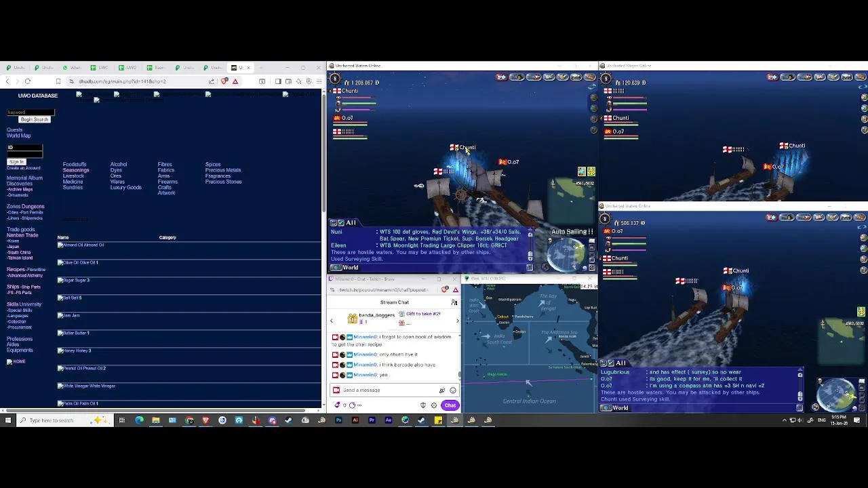Viewport: 868px width, 488px height.
Task: Open the Spices category
Action: pos(213,165)
